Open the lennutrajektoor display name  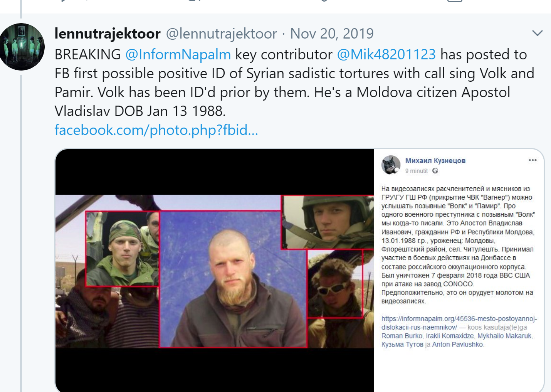pos(108,34)
